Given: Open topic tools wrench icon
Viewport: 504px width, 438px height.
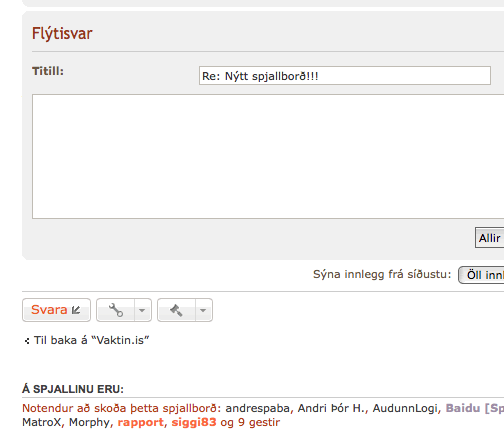Looking at the screenshot, I should [x=116, y=310].
